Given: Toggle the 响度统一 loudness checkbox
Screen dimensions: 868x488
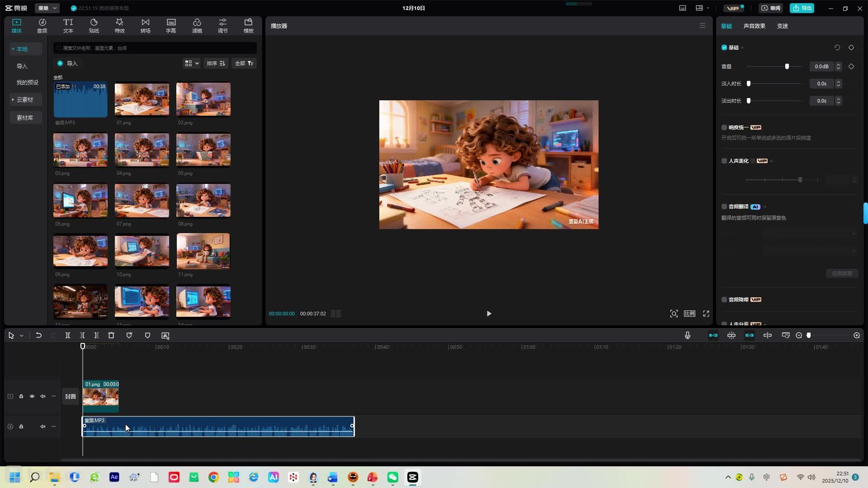Looking at the screenshot, I should point(724,127).
